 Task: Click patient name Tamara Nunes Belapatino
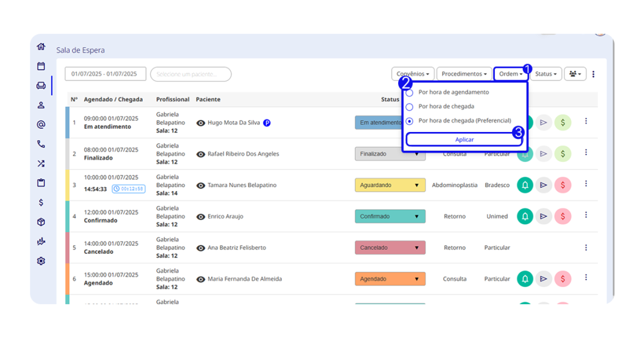pyautogui.click(x=242, y=185)
